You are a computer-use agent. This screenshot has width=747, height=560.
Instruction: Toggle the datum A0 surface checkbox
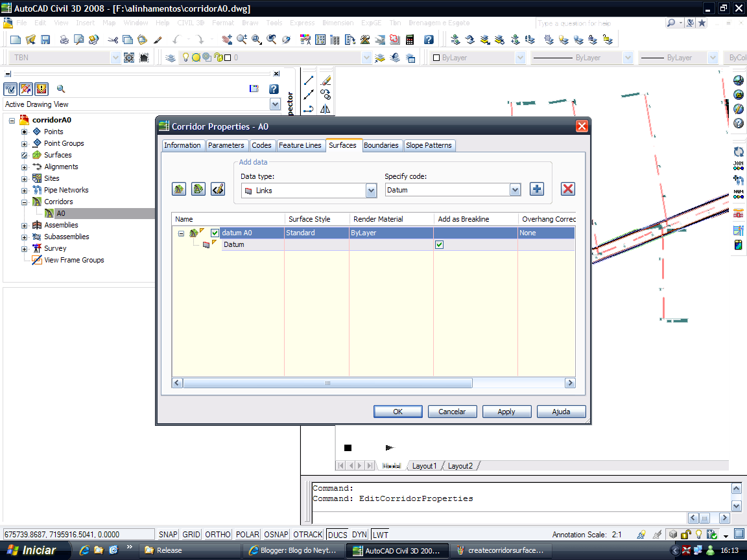pyautogui.click(x=215, y=233)
